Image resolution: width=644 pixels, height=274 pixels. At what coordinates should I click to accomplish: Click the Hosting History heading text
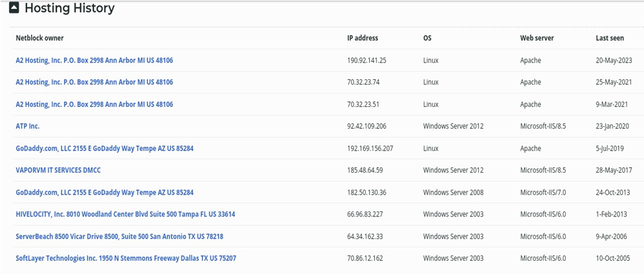coord(70,8)
